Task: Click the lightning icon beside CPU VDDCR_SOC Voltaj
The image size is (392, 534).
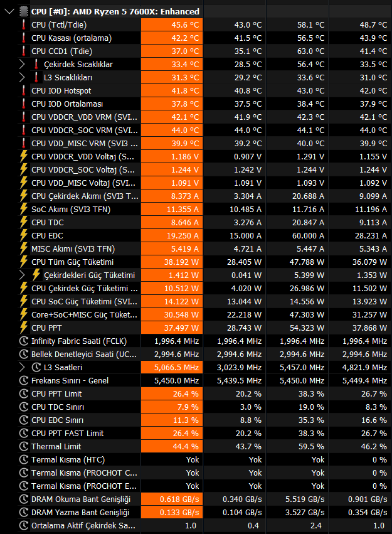Action: pos(23,170)
